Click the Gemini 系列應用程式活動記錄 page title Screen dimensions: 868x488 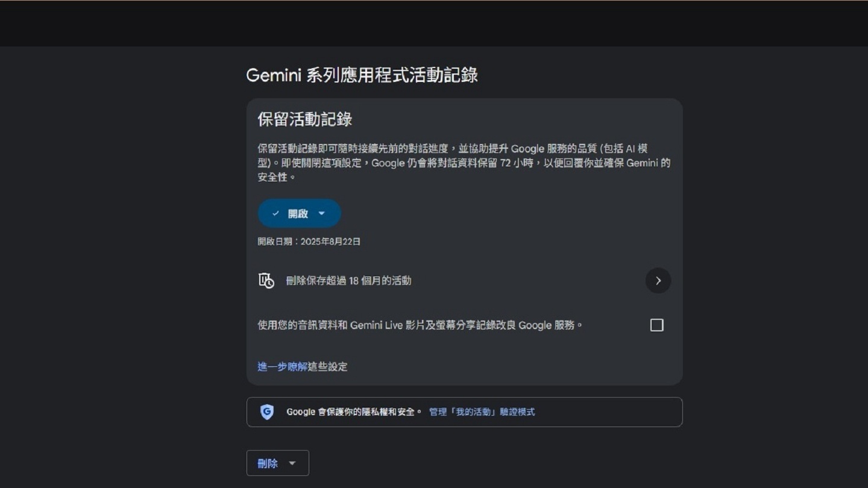[362, 75]
